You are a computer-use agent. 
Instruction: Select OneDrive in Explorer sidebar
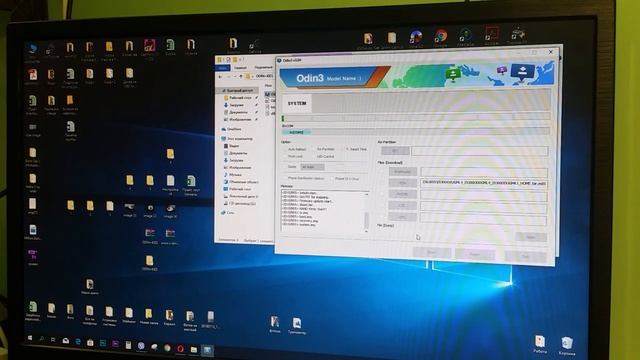pyautogui.click(x=232, y=129)
